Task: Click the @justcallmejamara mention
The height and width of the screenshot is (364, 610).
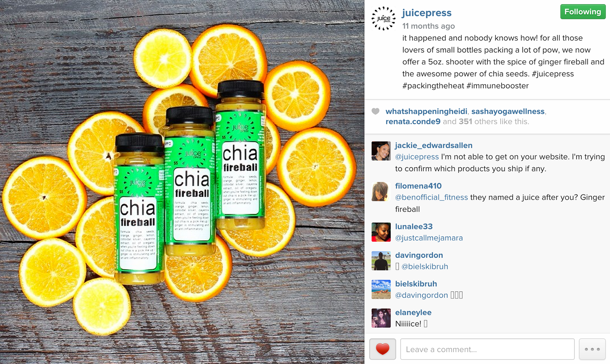Action: (429, 238)
